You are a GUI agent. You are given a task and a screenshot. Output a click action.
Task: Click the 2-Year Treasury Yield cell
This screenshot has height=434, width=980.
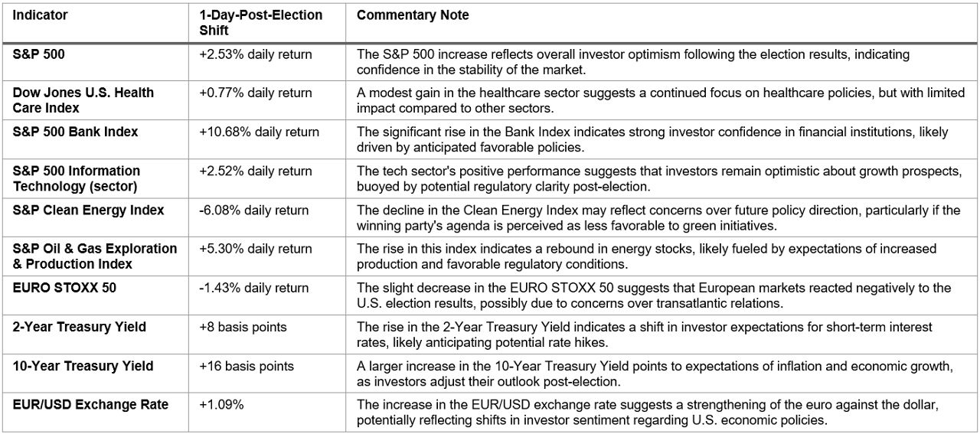pos(80,327)
